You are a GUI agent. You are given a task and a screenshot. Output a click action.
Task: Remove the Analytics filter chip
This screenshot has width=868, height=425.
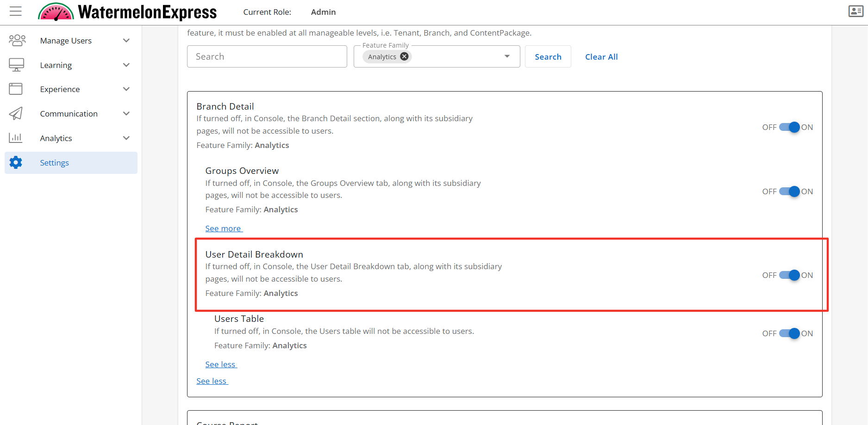(x=404, y=56)
